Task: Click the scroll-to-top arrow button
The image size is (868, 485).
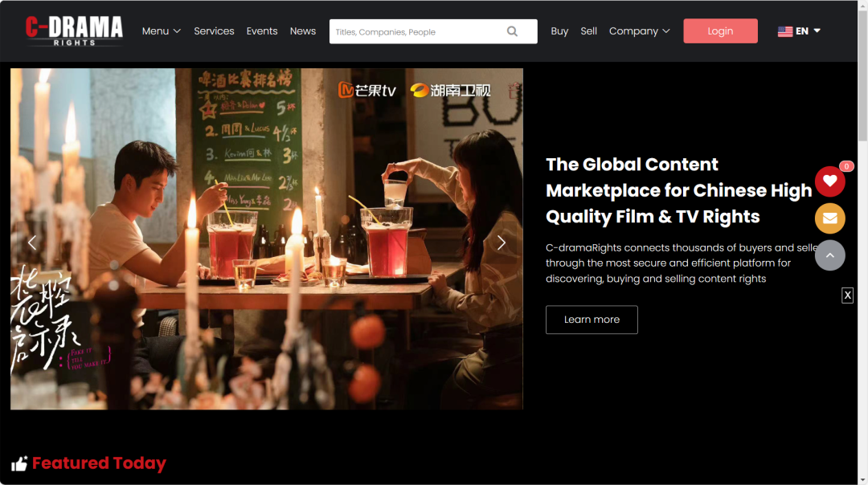Action: click(829, 255)
